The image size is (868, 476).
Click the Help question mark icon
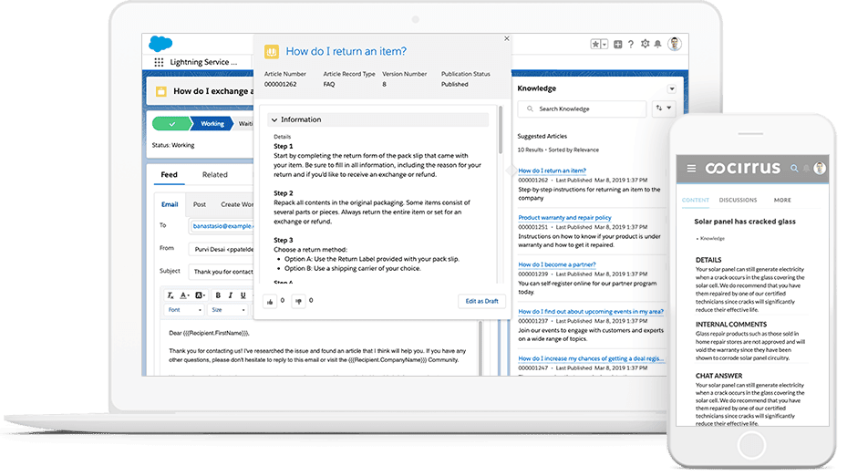631,44
